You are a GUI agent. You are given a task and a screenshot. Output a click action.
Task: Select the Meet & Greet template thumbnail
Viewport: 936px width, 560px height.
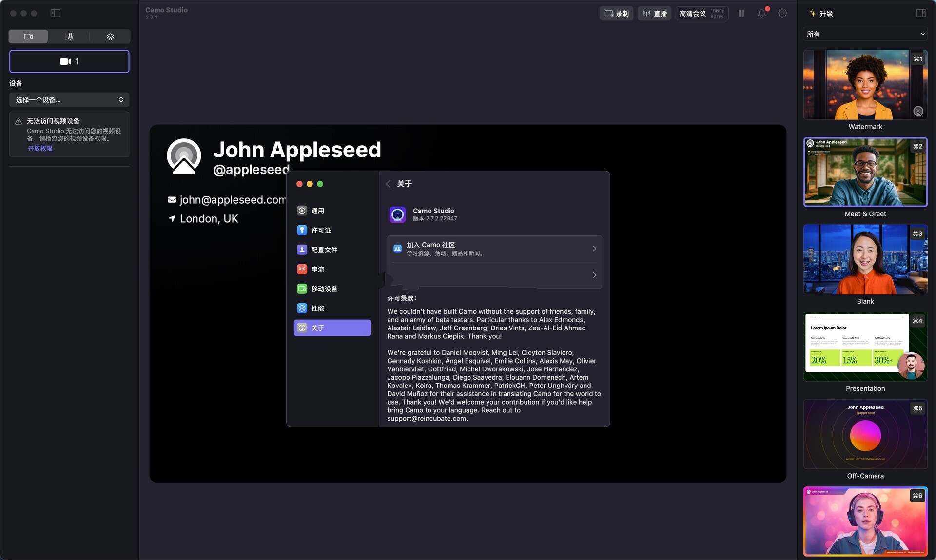[x=865, y=172]
